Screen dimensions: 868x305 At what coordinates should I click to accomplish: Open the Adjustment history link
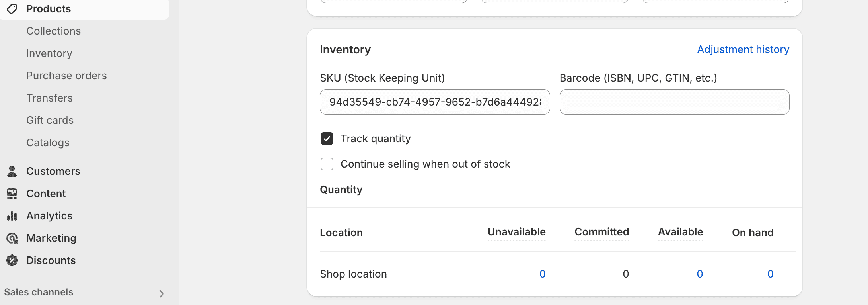[743, 49]
